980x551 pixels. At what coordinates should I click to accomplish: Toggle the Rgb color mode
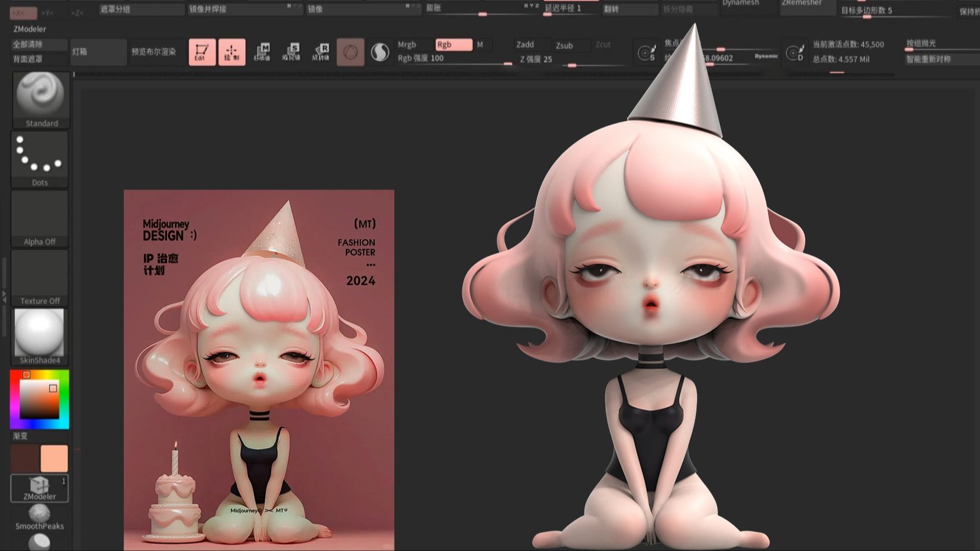(453, 44)
